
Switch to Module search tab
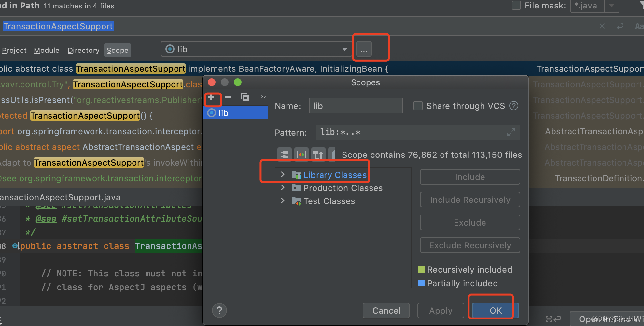47,50
